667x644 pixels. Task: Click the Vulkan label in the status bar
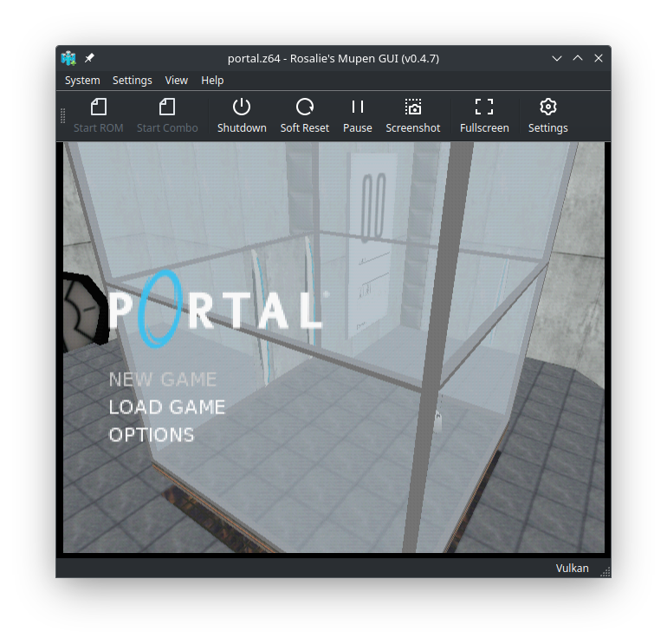(x=572, y=569)
